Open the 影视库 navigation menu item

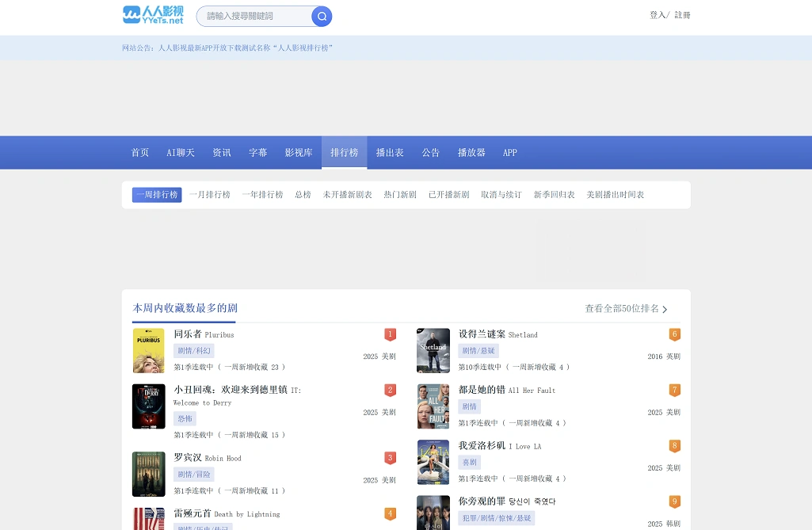(x=299, y=153)
